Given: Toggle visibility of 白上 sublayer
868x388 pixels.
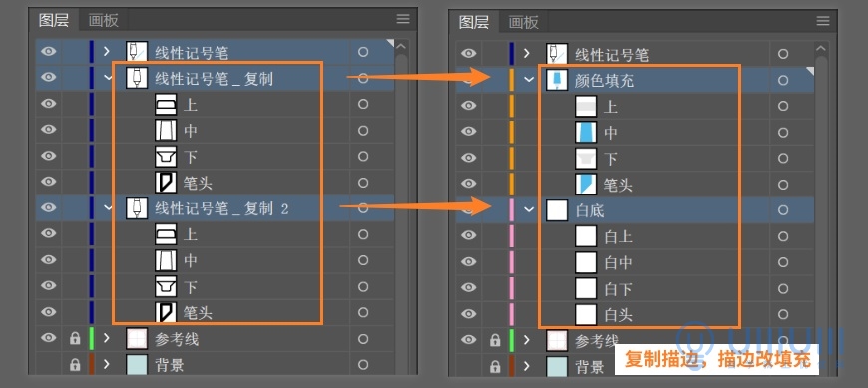Looking at the screenshot, I should [x=468, y=236].
